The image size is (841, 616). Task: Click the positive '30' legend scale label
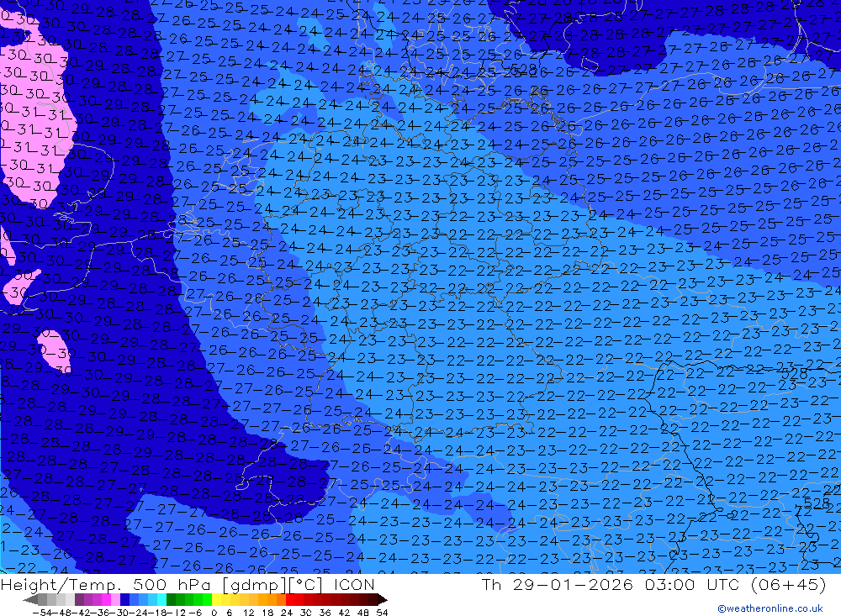click(x=306, y=613)
